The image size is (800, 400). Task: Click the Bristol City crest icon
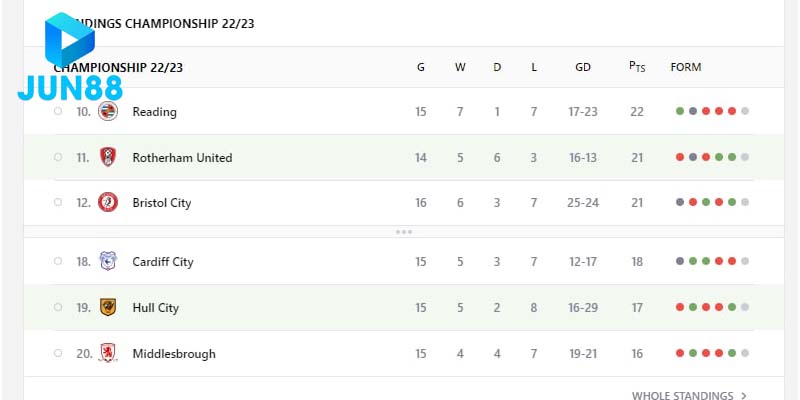108,203
